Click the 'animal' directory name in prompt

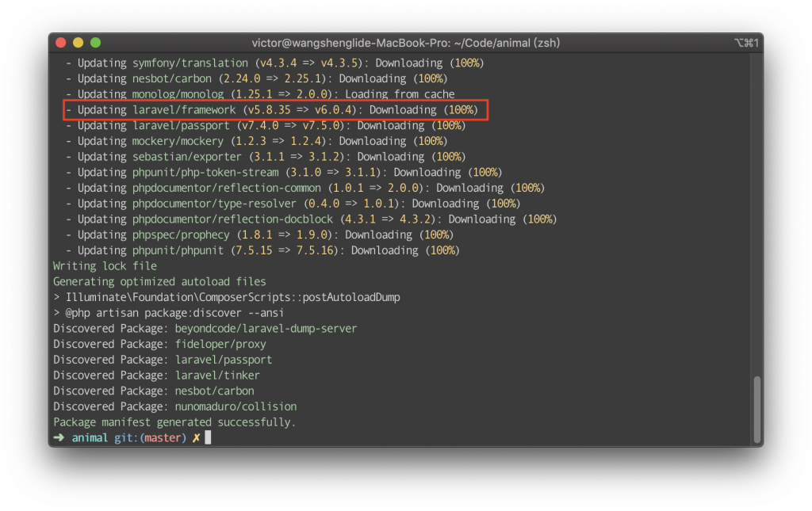point(90,437)
